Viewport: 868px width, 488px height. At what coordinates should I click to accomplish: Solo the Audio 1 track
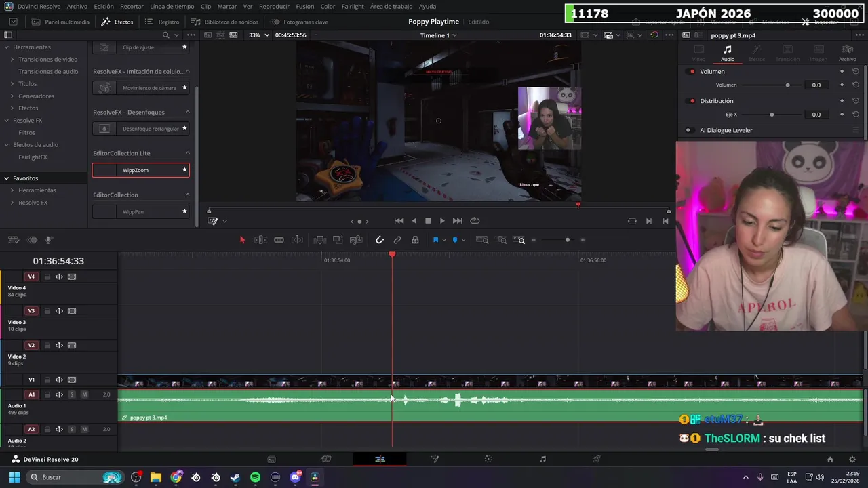72,394
